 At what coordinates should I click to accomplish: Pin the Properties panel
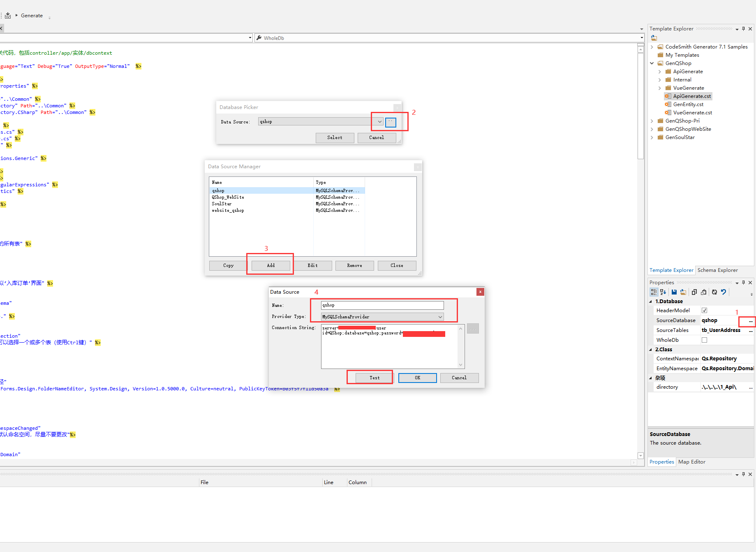(x=743, y=283)
